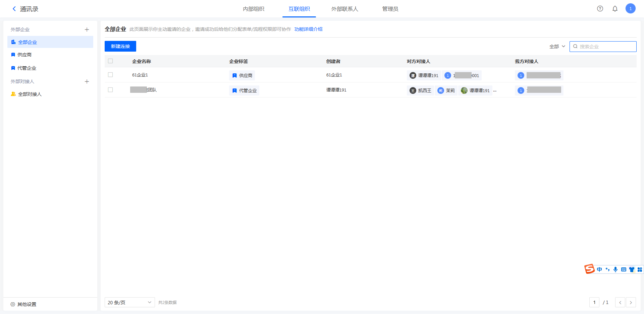
Task: Open the 20 条/页 page size dropdown
Action: click(x=129, y=303)
